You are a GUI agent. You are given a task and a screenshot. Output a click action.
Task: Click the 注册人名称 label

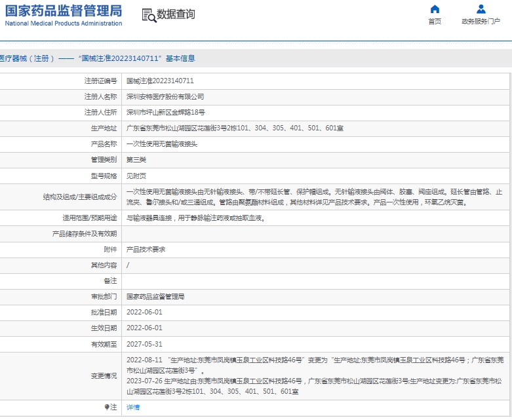pyautogui.click(x=100, y=96)
